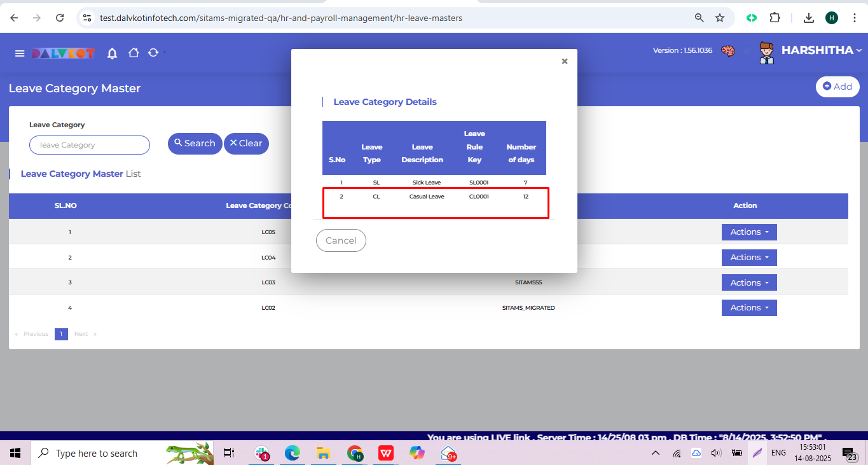
Task: Click the notification bell icon
Action: pyautogui.click(x=112, y=53)
